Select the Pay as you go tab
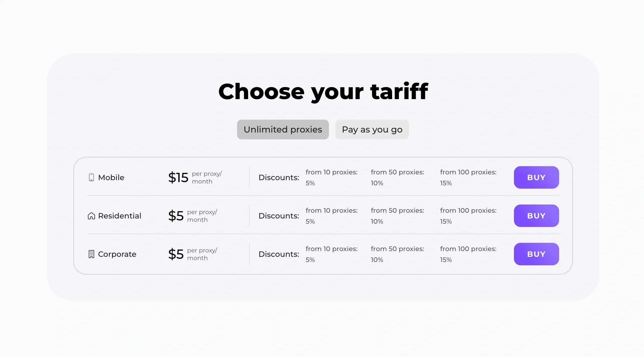Image resolution: width=644 pixels, height=357 pixels. click(372, 129)
